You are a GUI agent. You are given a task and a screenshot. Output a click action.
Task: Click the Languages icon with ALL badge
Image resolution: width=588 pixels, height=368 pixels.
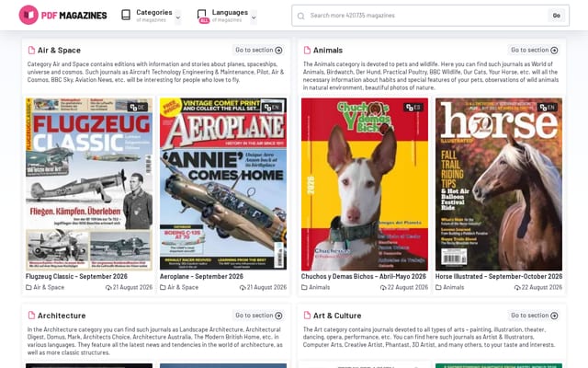[202, 16]
